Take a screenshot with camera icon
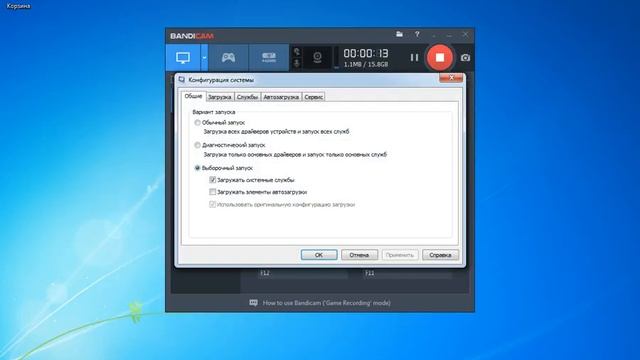This screenshot has height=360, width=640. click(x=465, y=58)
